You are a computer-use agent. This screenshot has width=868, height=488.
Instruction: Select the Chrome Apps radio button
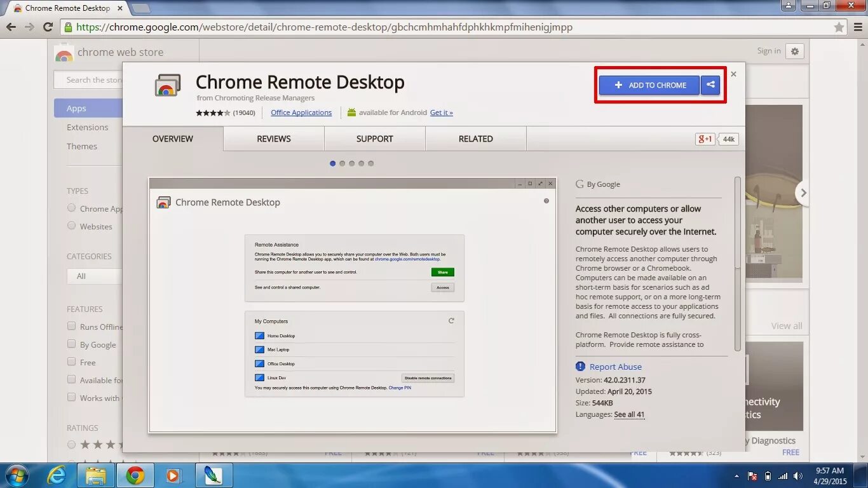click(71, 208)
